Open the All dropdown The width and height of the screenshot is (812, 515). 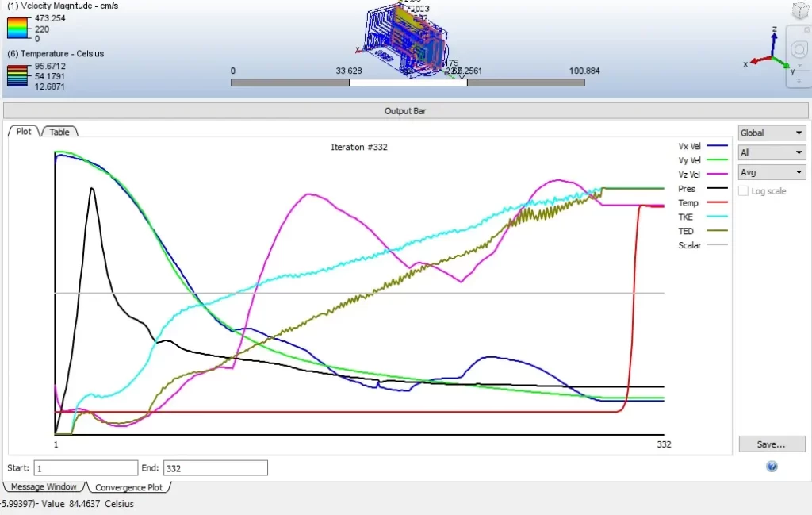[772, 152]
